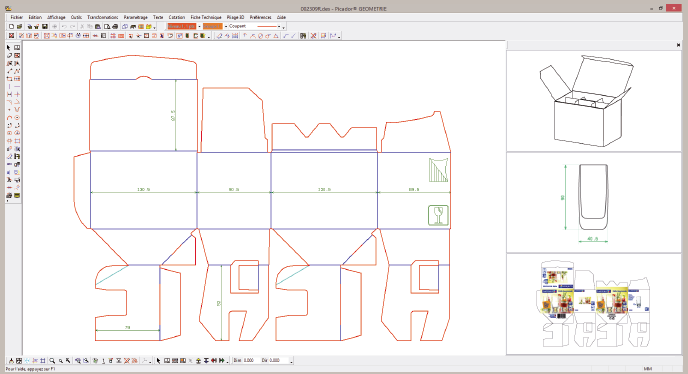The height and width of the screenshot is (374, 688).
Task: Click the magnifier zoom icon in bottom toolbar
Action: click(52, 360)
